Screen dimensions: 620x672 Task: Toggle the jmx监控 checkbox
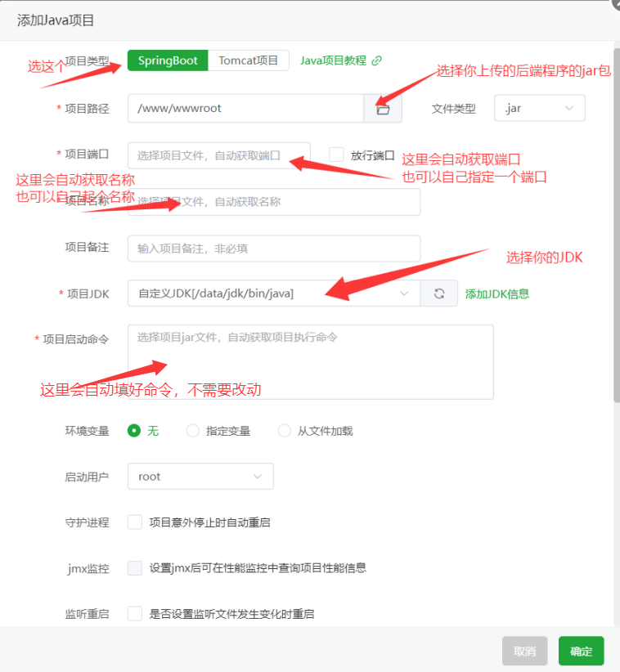(x=135, y=568)
